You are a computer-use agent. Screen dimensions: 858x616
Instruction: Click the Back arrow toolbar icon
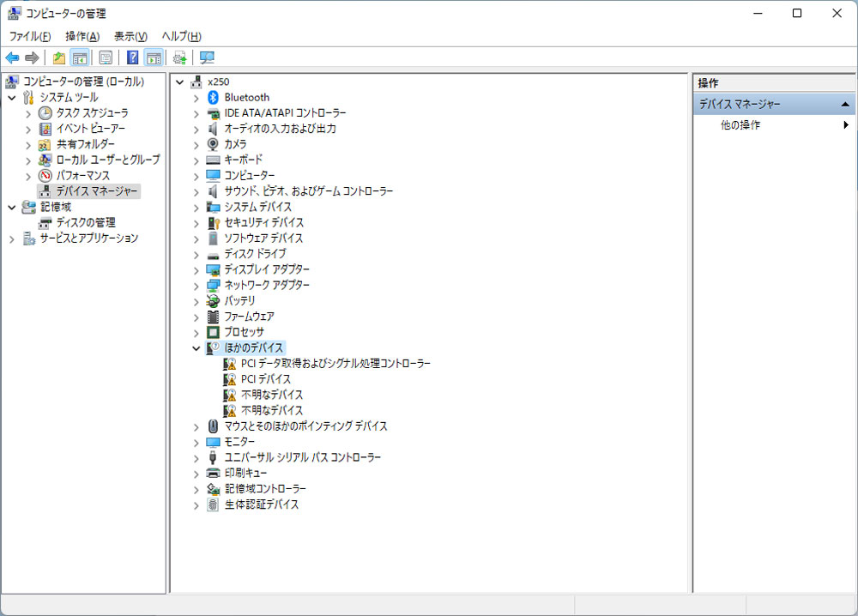tap(12, 57)
